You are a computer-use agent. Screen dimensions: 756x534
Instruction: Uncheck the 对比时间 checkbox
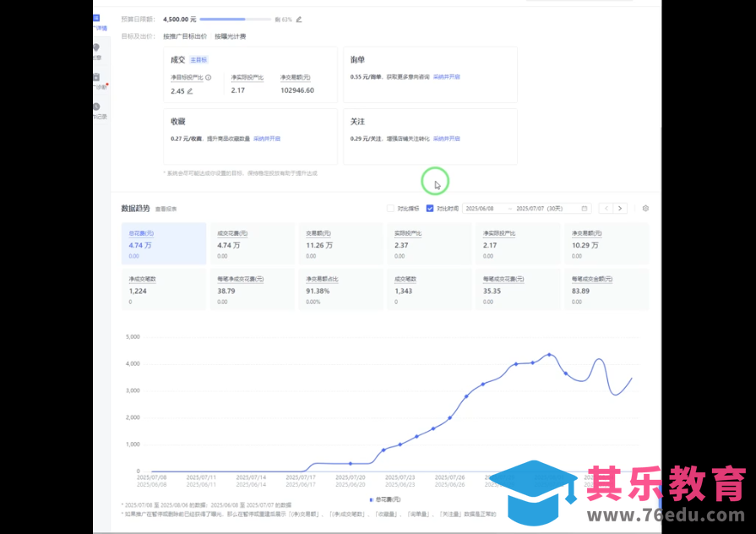430,209
